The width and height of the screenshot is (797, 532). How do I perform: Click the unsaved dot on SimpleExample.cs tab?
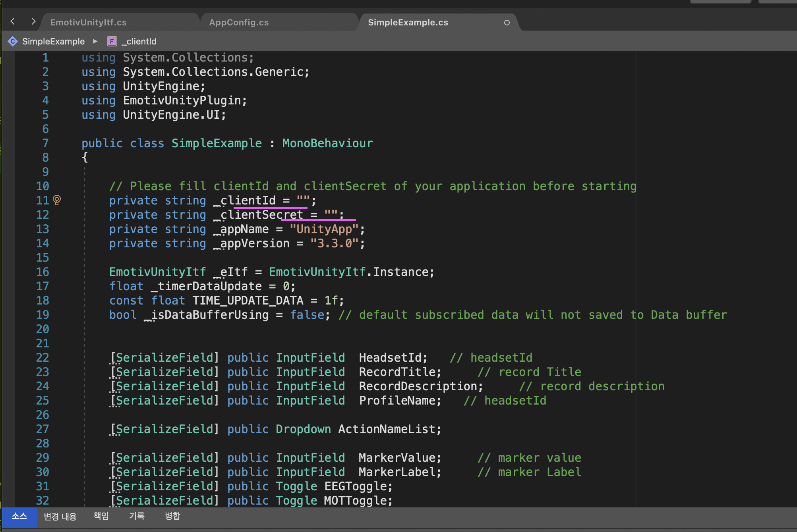pyautogui.click(x=507, y=23)
